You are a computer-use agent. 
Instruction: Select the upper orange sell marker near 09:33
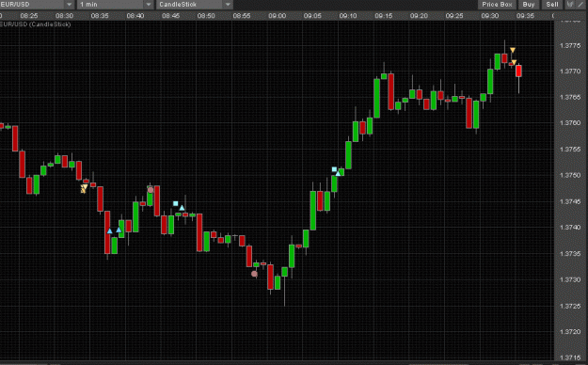pos(513,50)
